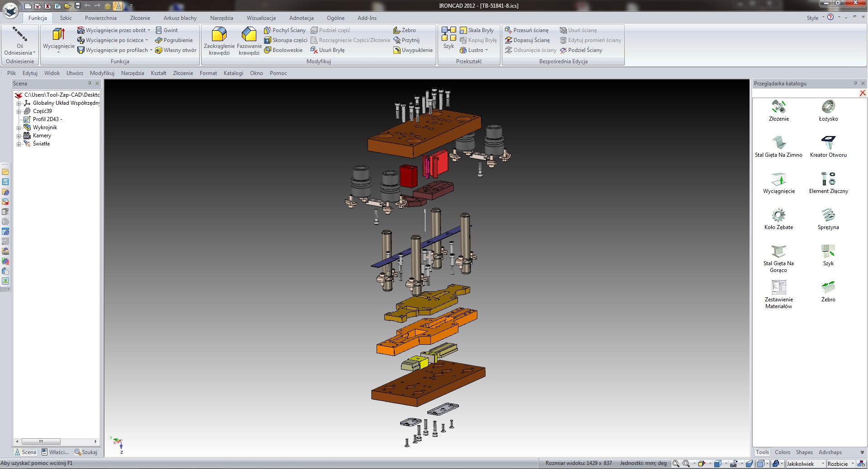
Task: Click Boolowskie operation tool
Action: pos(283,50)
